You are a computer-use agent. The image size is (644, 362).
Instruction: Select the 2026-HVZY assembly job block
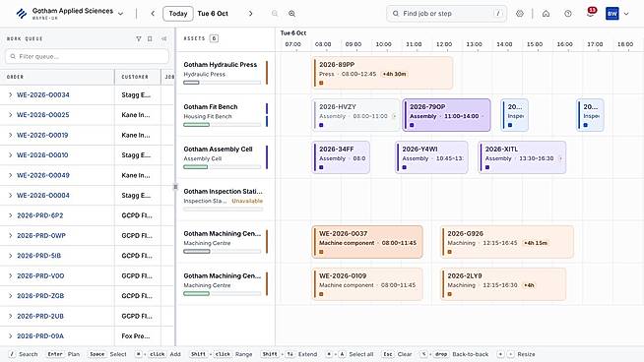pyautogui.click(x=355, y=115)
